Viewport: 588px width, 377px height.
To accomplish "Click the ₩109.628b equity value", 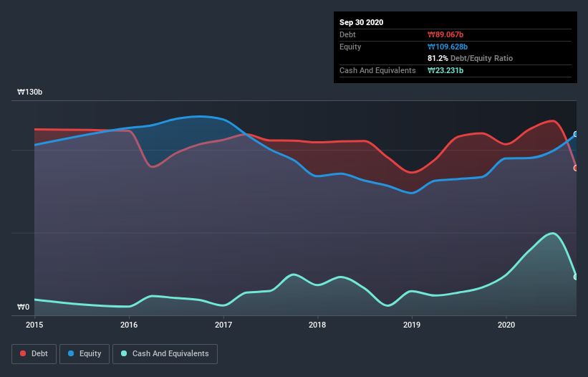I will (x=448, y=47).
